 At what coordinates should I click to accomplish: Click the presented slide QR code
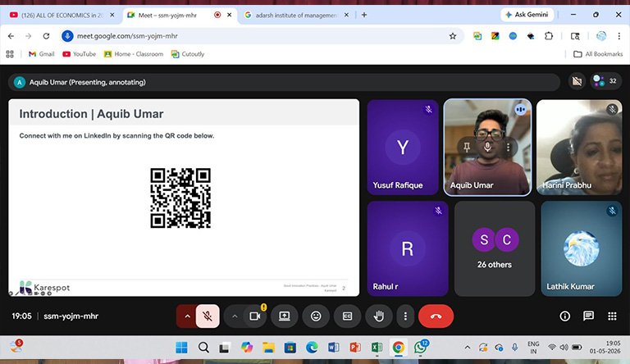(180, 198)
